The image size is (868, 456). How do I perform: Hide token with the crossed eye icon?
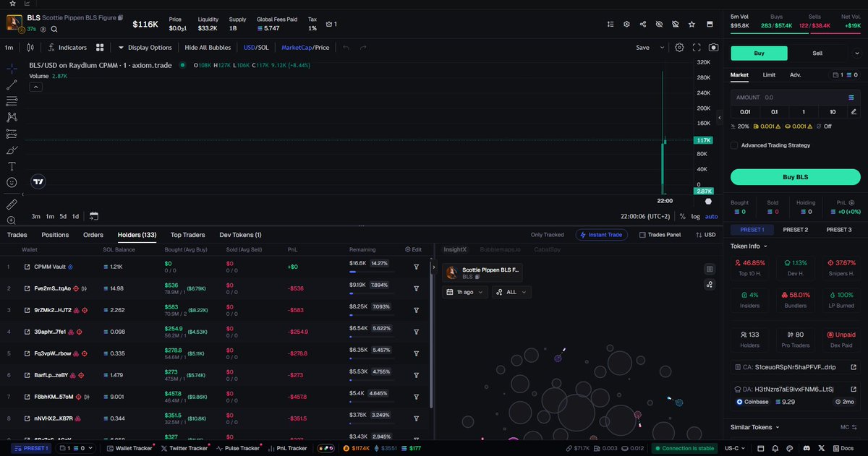pyautogui.click(x=659, y=24)
